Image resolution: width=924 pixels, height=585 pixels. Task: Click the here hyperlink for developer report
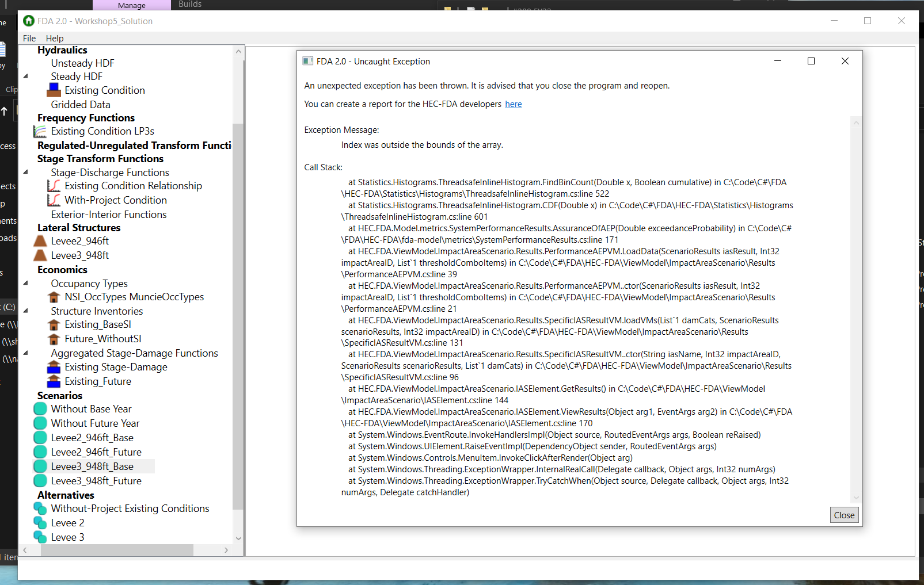513,104
